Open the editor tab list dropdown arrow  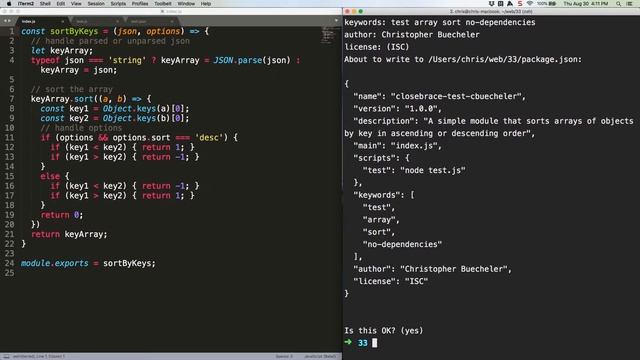coord(336,21)
